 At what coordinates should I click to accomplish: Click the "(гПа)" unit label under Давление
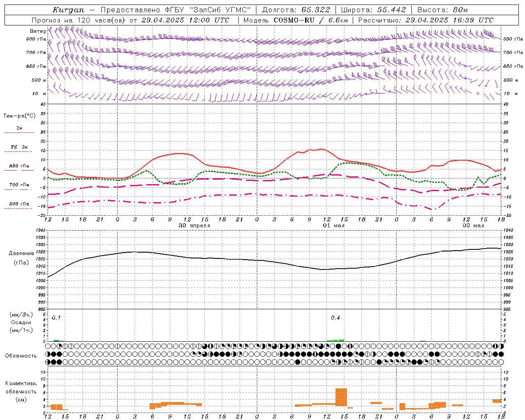21,263
